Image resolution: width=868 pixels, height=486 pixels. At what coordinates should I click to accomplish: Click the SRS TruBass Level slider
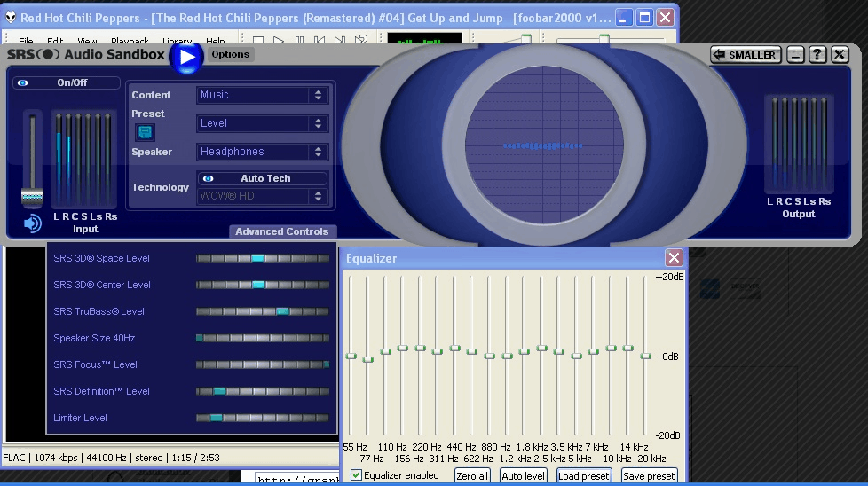click(263, 311)
